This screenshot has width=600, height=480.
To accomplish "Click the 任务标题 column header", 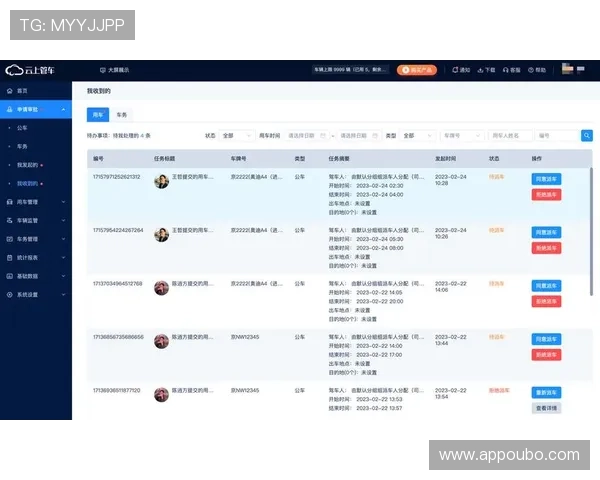I will (x=165, y=158).
